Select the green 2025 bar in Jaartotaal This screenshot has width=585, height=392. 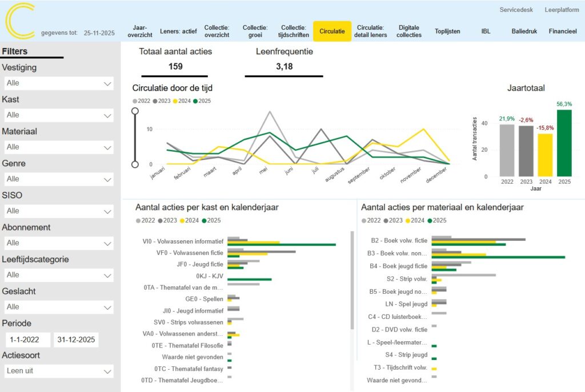(564, 143)
